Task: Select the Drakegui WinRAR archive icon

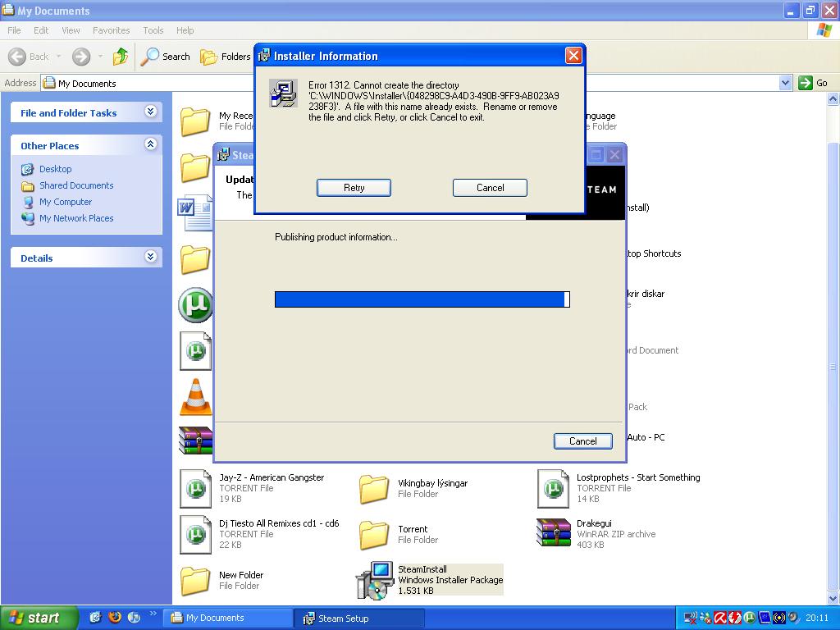Action: pos(554,532)
